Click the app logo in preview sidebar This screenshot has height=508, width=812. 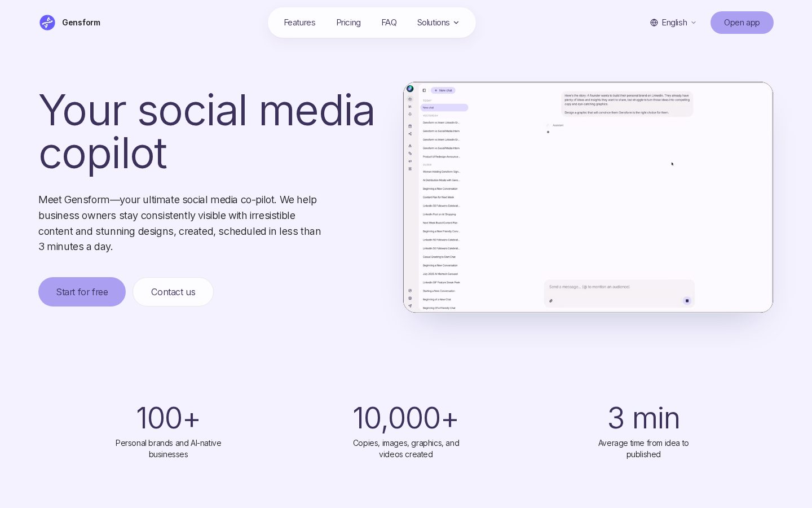click(x=410, y=89)
